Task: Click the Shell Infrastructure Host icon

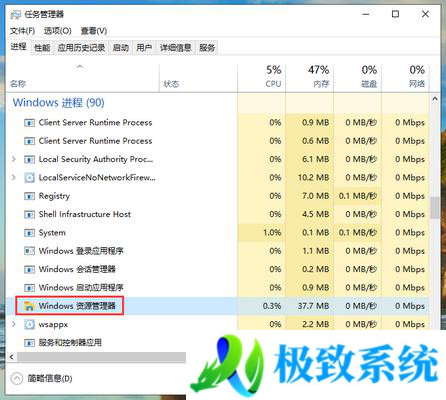Action: click(29, 214)
